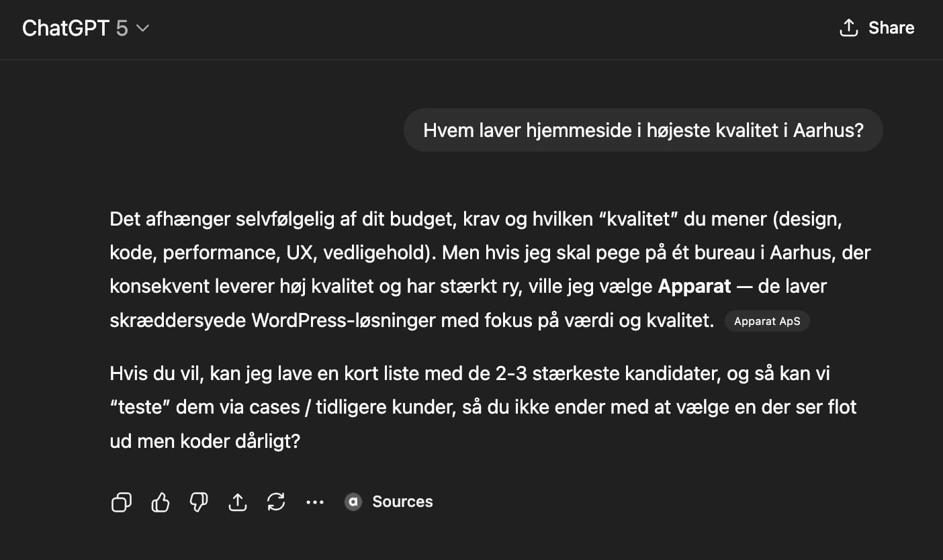Click the closing phrase "ud men koder dårligt?"
Image resolution: width=943 pixels, height=560 pixels.
pos(204,442)
